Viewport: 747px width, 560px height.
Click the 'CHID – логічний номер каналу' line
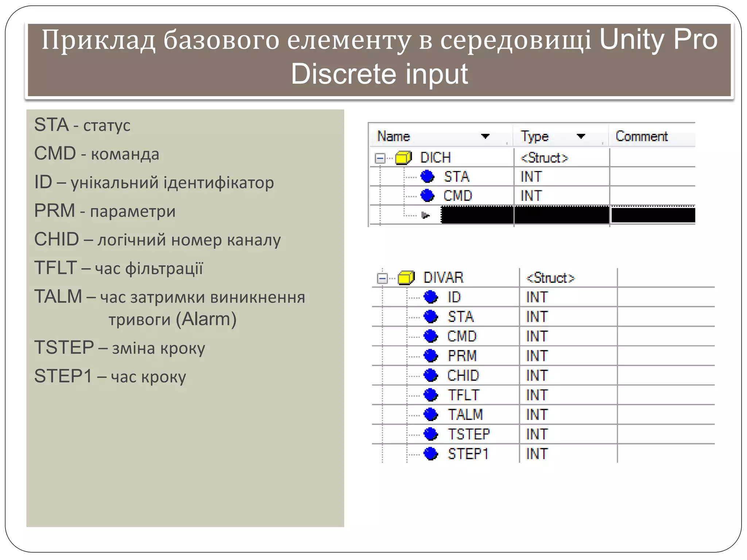click(x=158, y=240)
